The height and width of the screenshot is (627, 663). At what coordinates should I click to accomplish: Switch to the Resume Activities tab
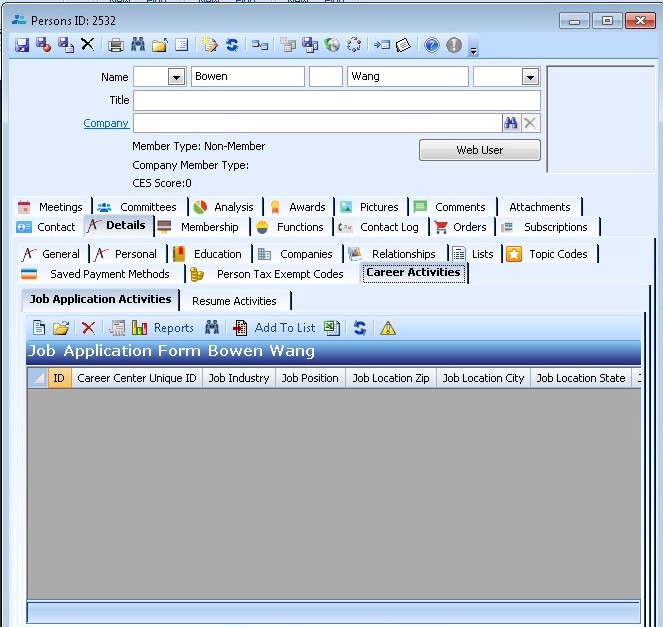(x=234, y=301)
